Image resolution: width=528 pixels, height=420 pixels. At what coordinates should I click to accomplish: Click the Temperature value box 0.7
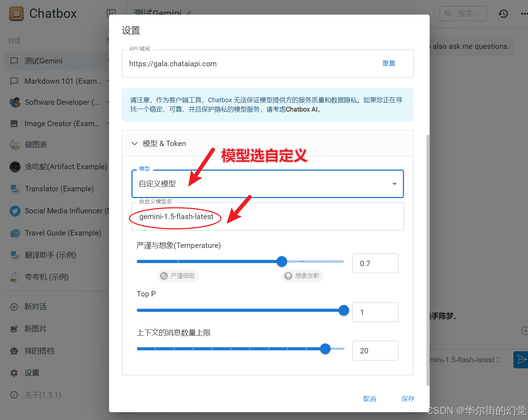tap(376, 264)
